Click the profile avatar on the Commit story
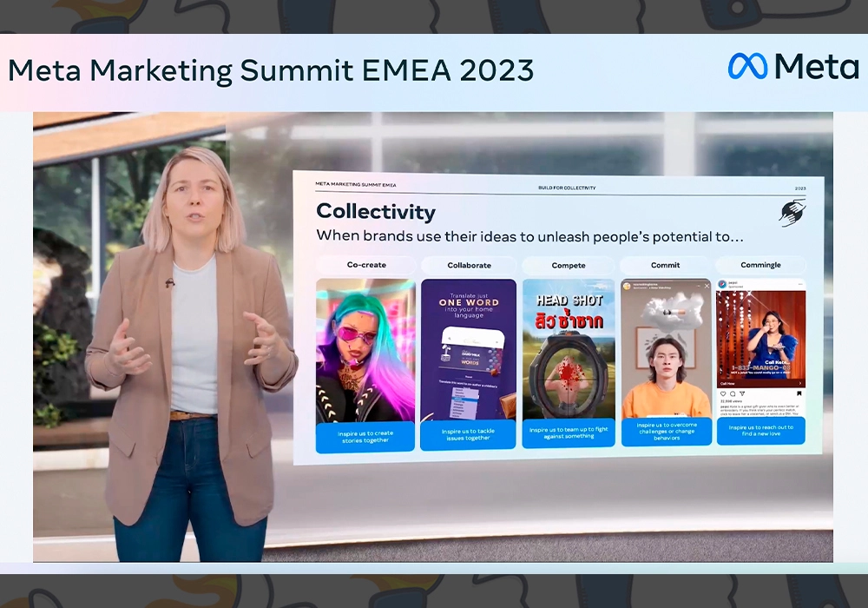The height and width of the screenshot is (608, 868). tap(628, 286)
